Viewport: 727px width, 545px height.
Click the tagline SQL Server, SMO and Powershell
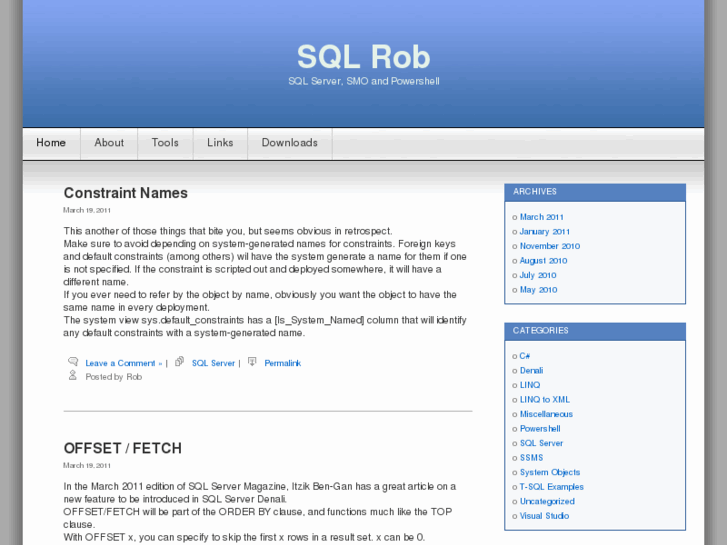pos(364,81)
